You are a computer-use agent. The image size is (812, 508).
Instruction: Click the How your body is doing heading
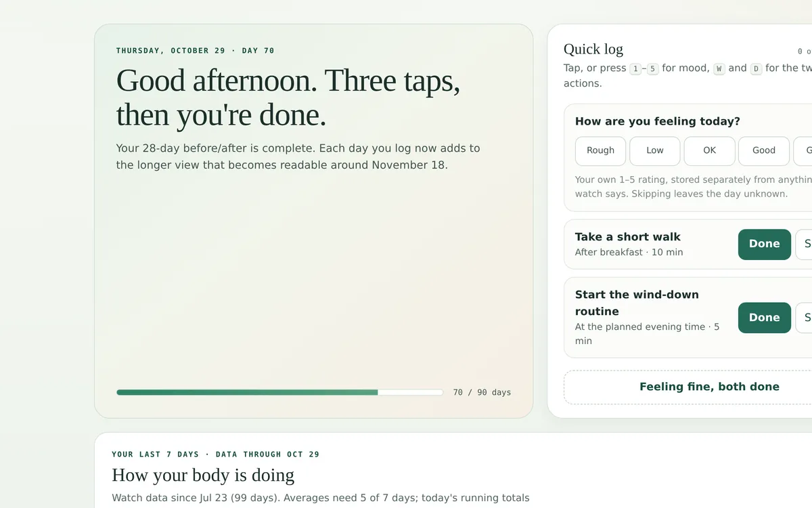pos(203,475)
